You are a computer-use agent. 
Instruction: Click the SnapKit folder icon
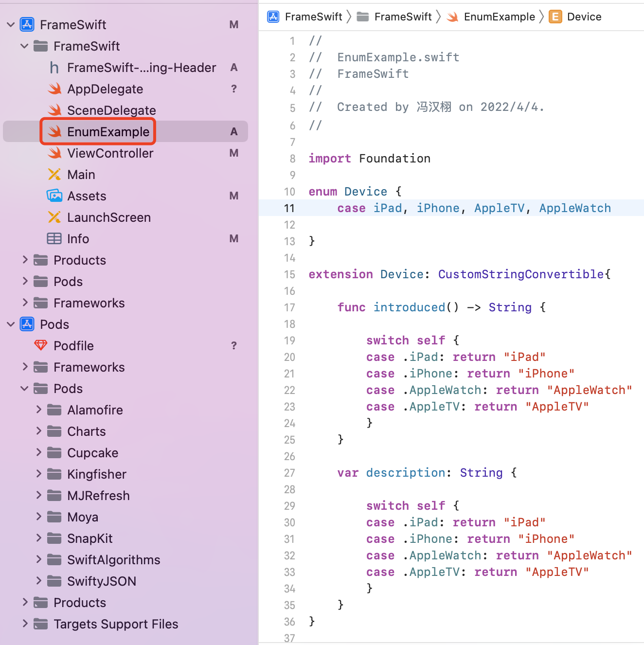coord(54,538)
